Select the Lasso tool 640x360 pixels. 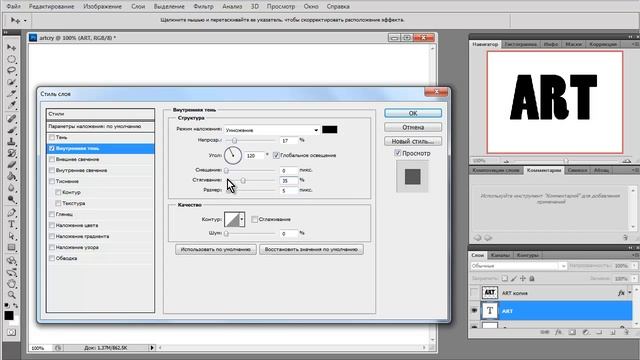click(11, 71)
